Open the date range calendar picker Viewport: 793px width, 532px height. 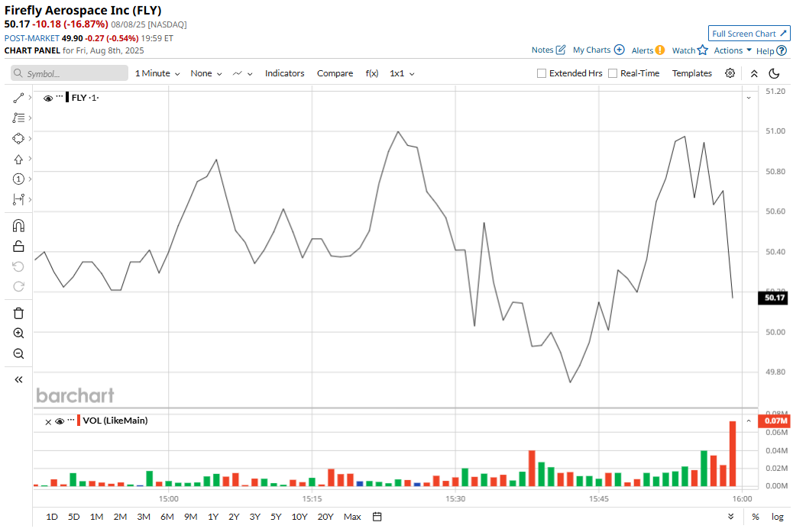coord(377,517)
